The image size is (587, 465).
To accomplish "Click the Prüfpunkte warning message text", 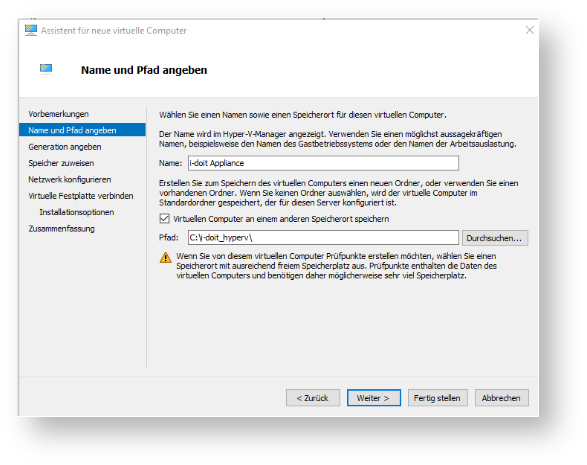I will tap(336, 266).
